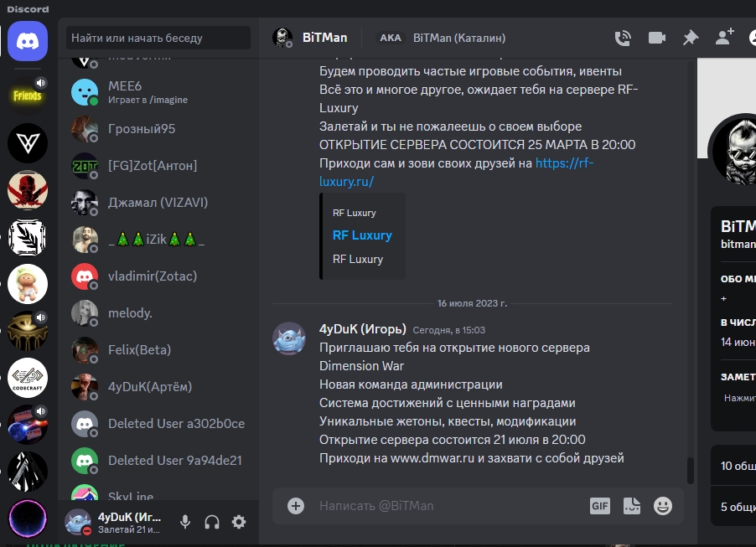This screenshot has width=756, height=547.
Task: Toggle headphones deafen
Action: click(212, 522)
